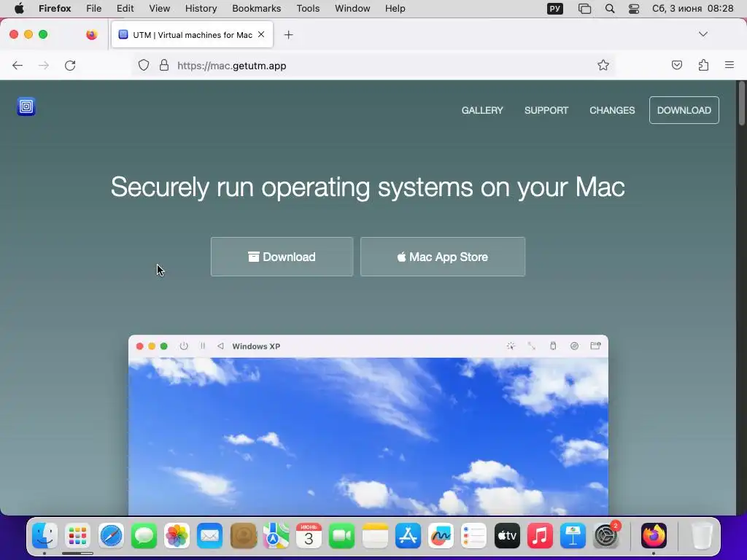Click resize arrows icon in preview toolbar

pyautogui.click(x=532, y=346)
